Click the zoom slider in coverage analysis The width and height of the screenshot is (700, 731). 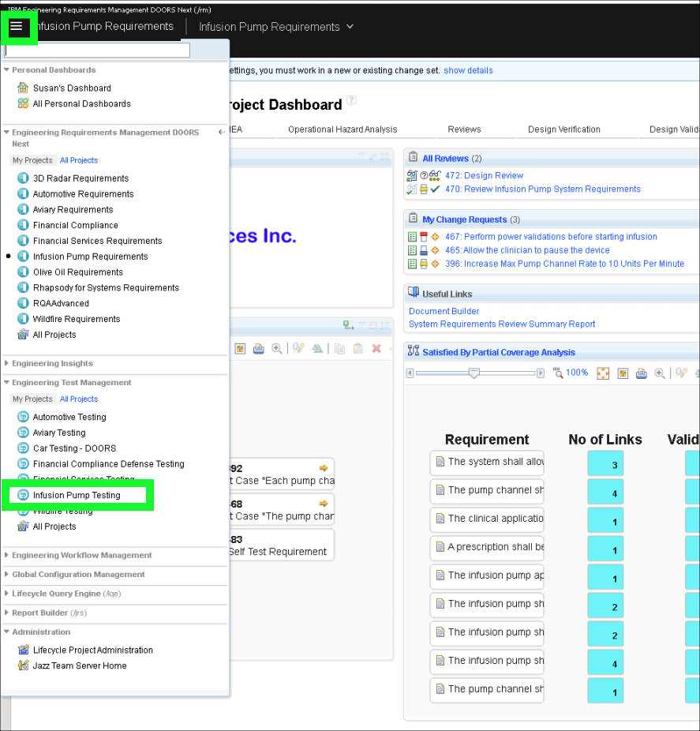coord(474,373)
